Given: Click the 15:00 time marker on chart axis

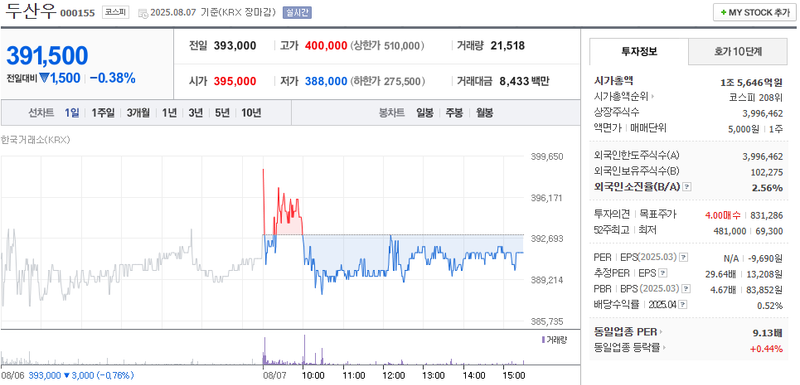Looking at the screenshot, I should click(x=514, y=375).
